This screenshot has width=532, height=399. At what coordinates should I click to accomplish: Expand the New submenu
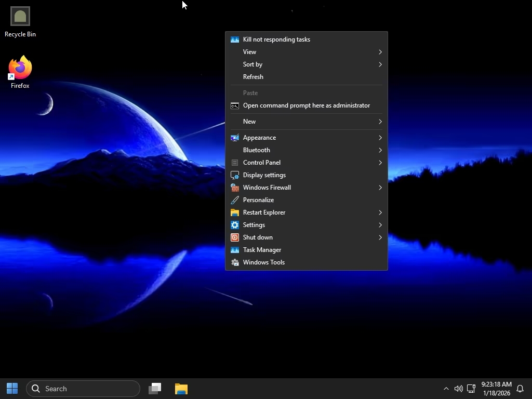click(x=307, y=122)
